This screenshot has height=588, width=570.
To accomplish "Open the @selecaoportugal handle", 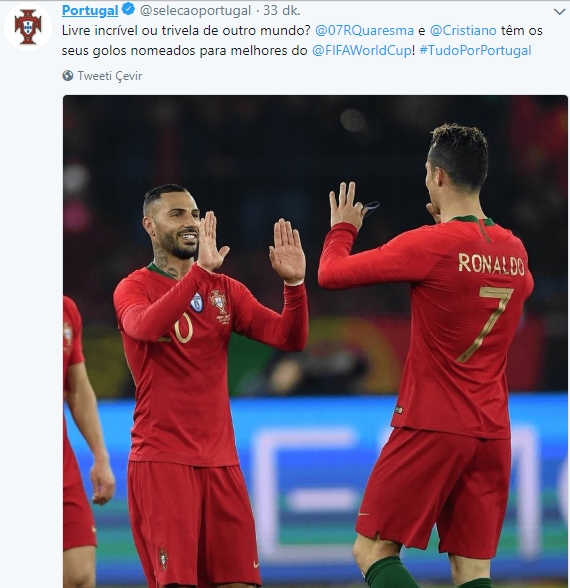I will pyautogui.click(x=195, y=10).
